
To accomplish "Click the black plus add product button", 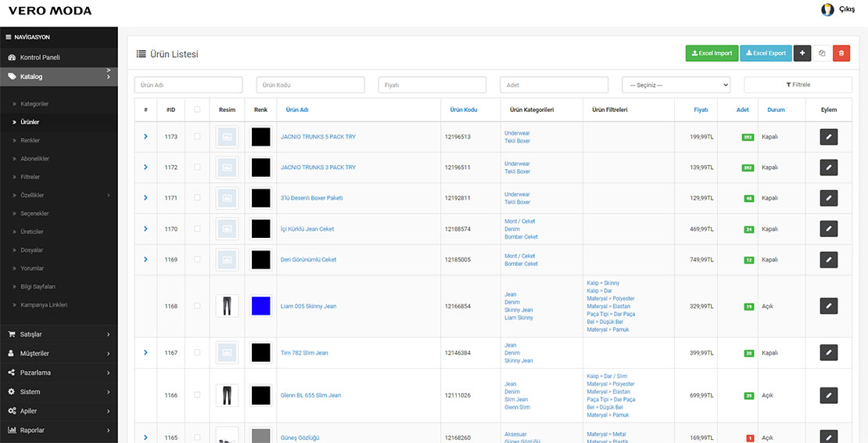I will point(802,53).
